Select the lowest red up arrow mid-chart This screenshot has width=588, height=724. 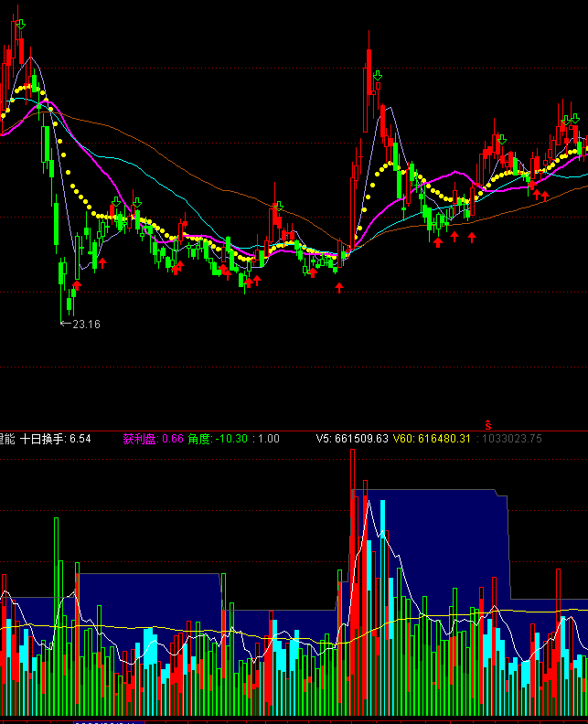[339, 288]
